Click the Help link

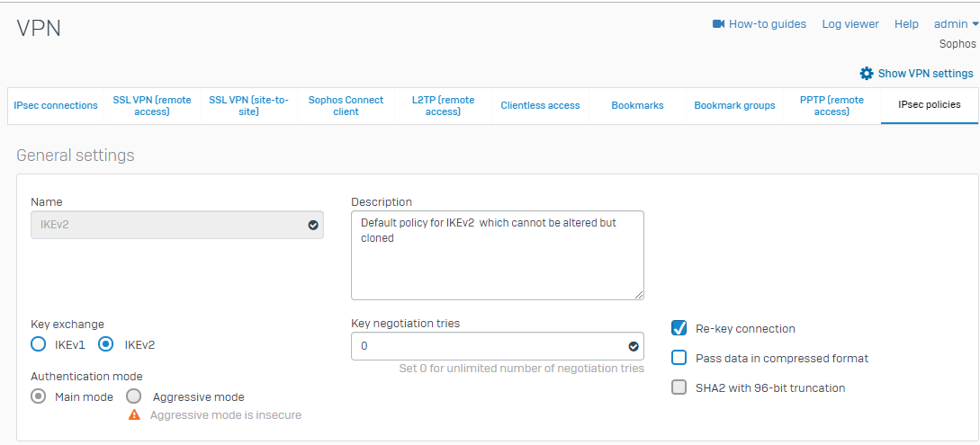906,24
